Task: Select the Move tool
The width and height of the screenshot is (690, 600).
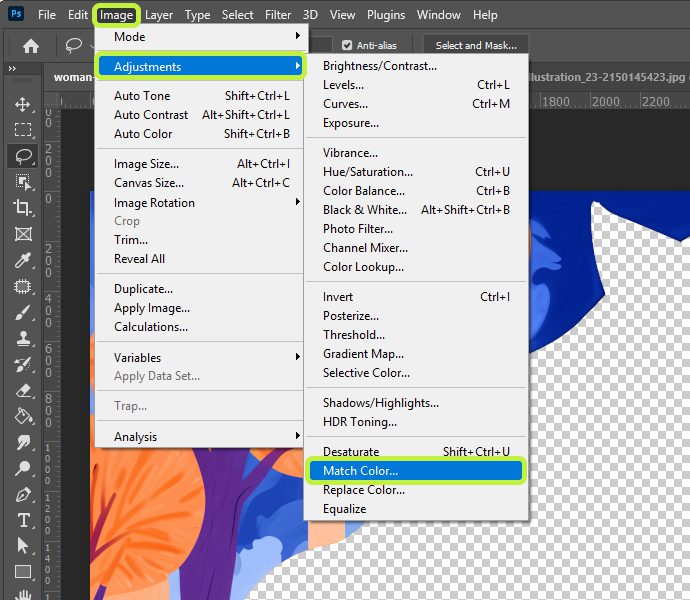Action: click(x=22, y=104)
